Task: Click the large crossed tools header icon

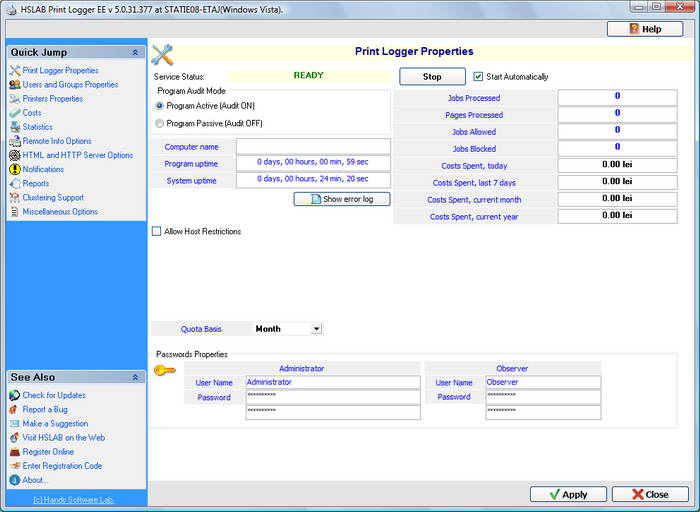Action: click(x=162, y=54)
